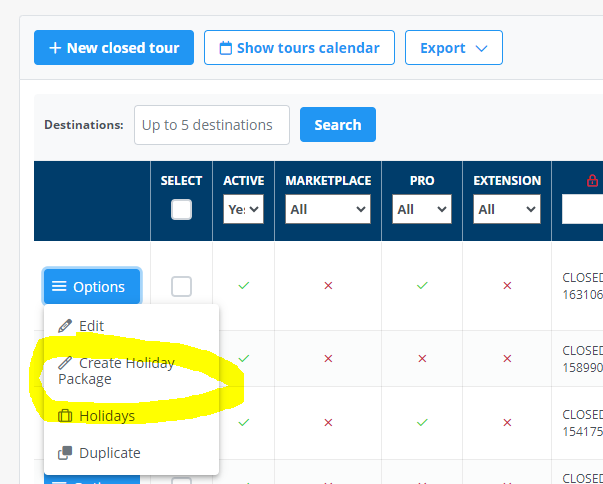Open the Extension filter dropdown
Image resolution: width=603 pixels, height=484 pixels.
tap(507, 210)
